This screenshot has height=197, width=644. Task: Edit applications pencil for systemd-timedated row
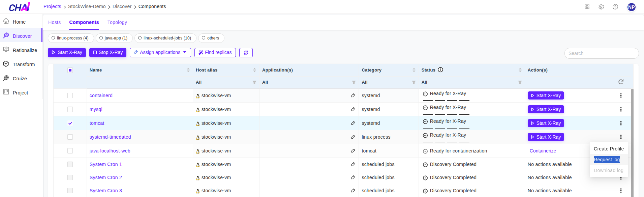pyautogui.click(x=353, y=137)
